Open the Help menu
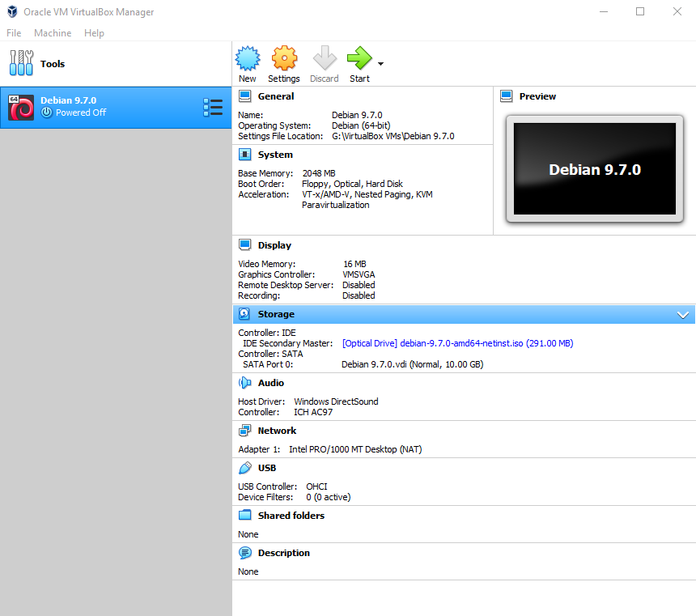Viewport: 696px width, 616px height. click(x=94, y=33)
